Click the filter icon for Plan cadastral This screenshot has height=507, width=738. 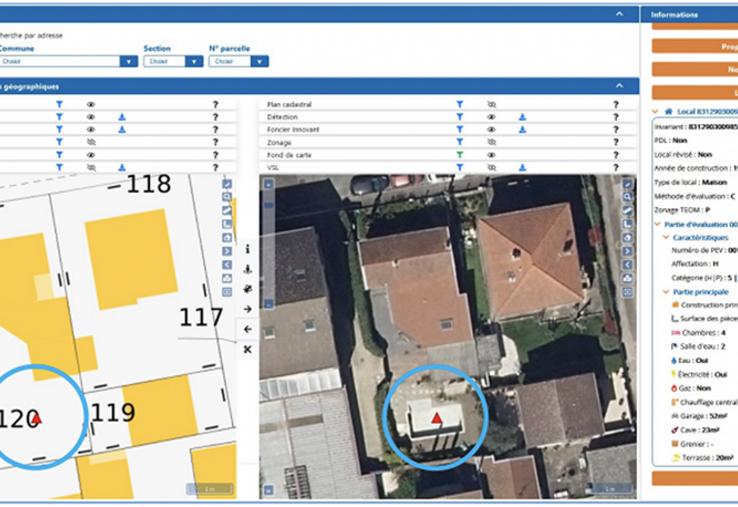pyautogui.click(x=459, y=104)
